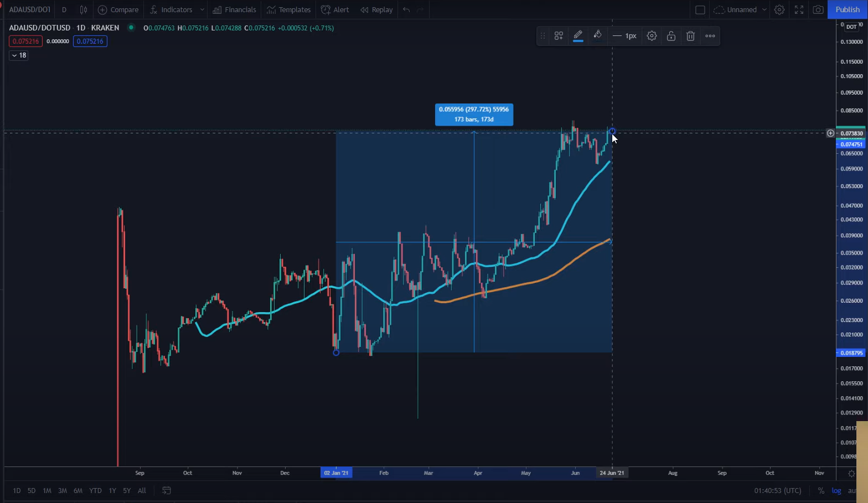This screenshot has width=868, height=503.
Task: Open the ADAUSD/DOT symbol search field
Action: point(30,9)
